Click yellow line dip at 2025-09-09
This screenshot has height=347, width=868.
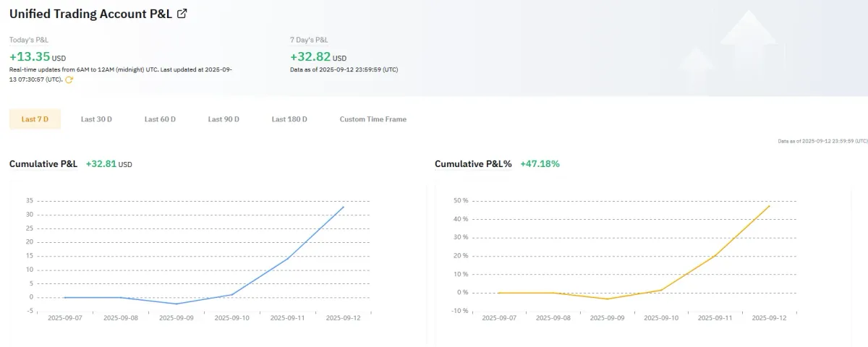click(606, 299)
